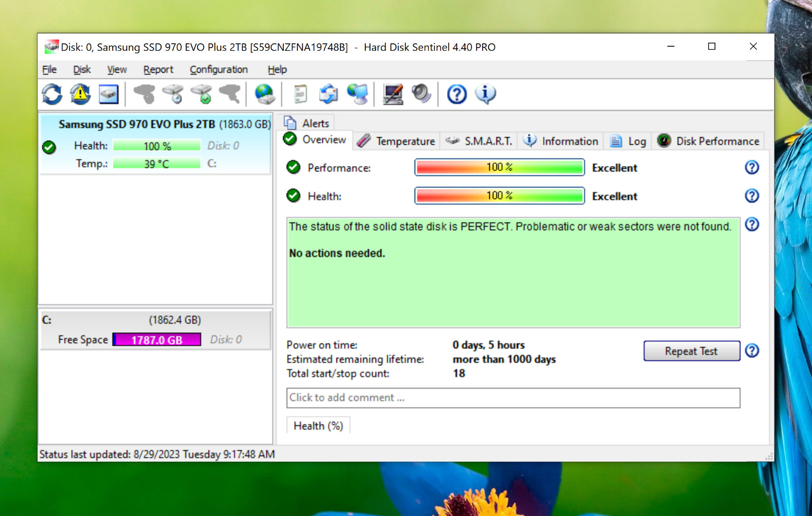Switch to the S.M.A.R.T. tab
Image resolution: width=812 pixels, height=516 pixels.
click(479, 141)
